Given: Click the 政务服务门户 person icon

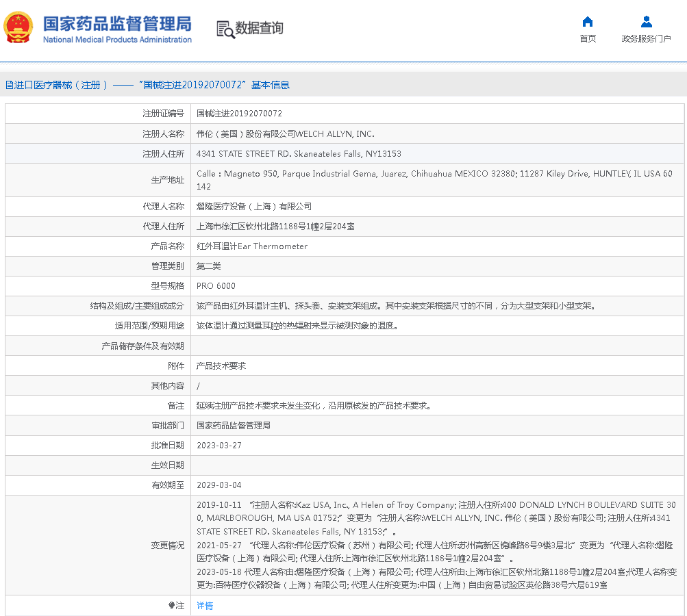Looking at the screenshot, I should coord(646,22).
